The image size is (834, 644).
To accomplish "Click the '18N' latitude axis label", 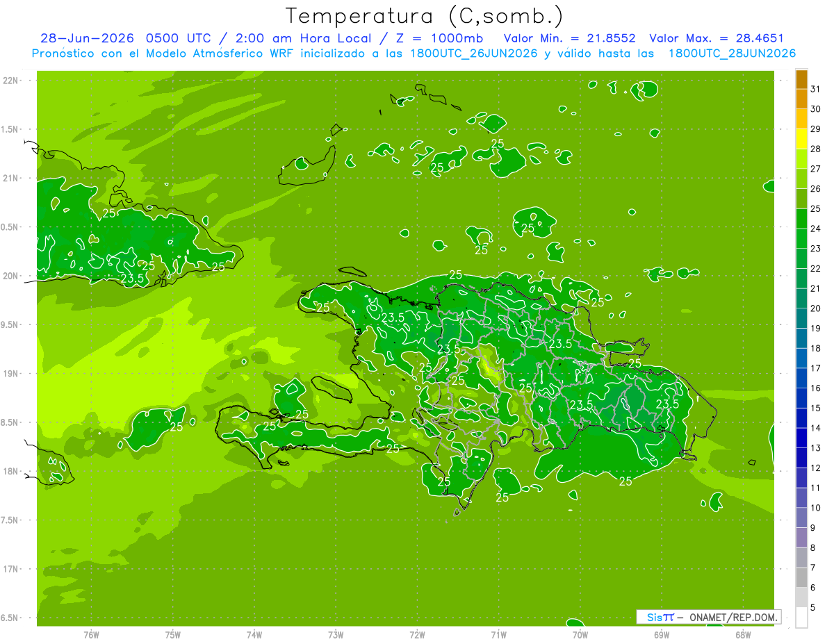I will (x=10, y=472).
